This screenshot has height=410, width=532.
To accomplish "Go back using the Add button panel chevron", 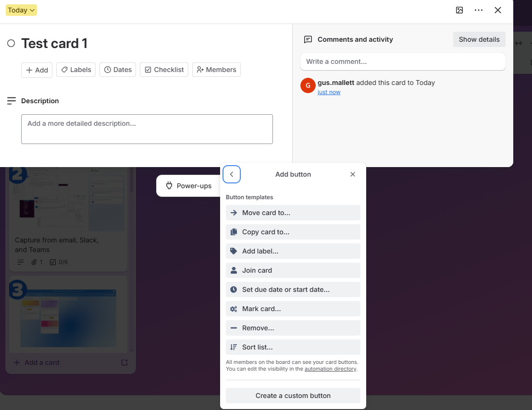I will coord(232,174).
